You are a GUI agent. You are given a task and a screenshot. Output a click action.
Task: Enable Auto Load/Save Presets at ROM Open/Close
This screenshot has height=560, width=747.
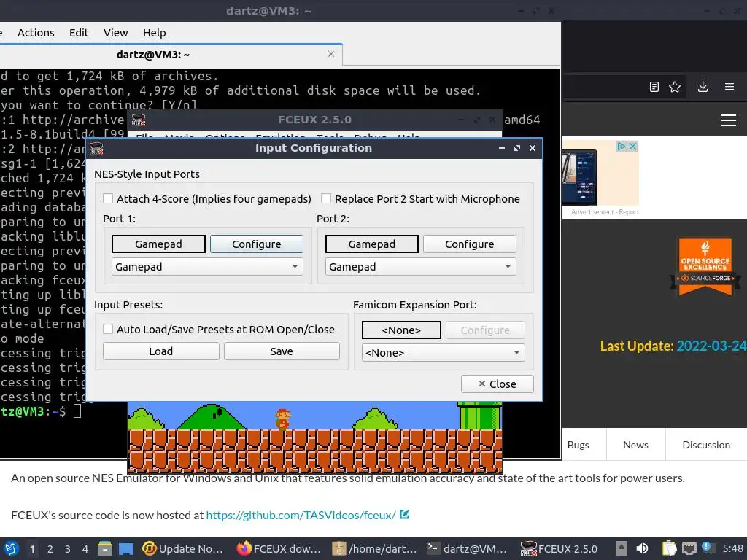point(108,329)
